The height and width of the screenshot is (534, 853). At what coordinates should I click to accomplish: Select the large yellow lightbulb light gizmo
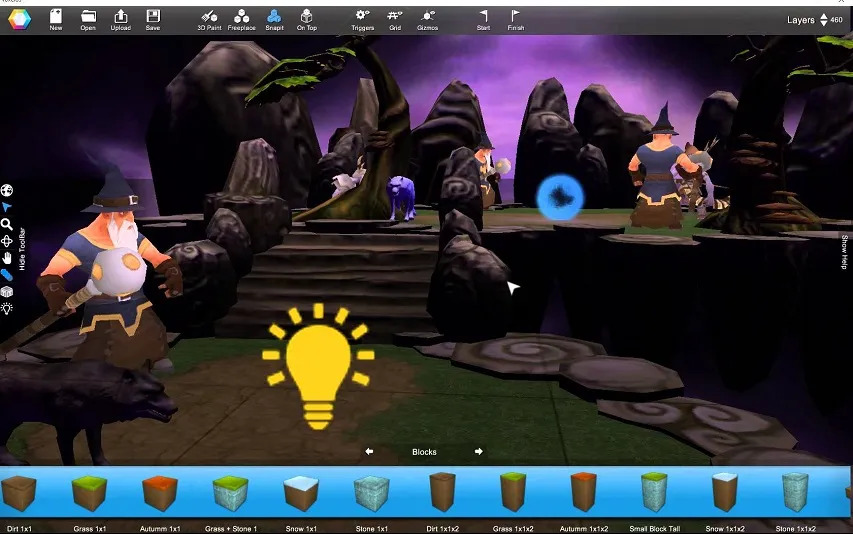pos(318,367)
